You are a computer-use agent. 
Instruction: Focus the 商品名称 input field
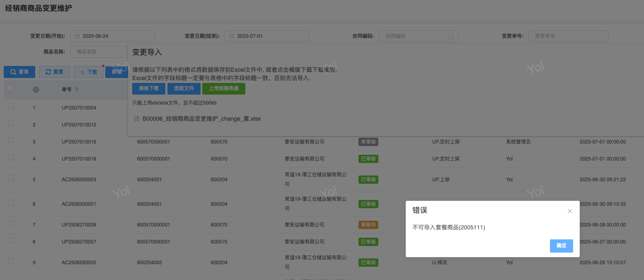point(99,52)
